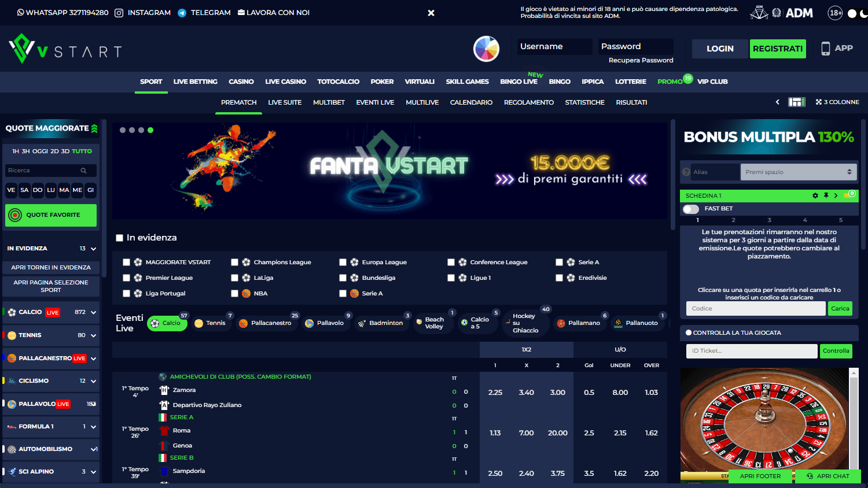Click the left arrow beside layout icon
The height and width of the screenshot is (488, 868).
pyautogui.click(x=777, y=102)
